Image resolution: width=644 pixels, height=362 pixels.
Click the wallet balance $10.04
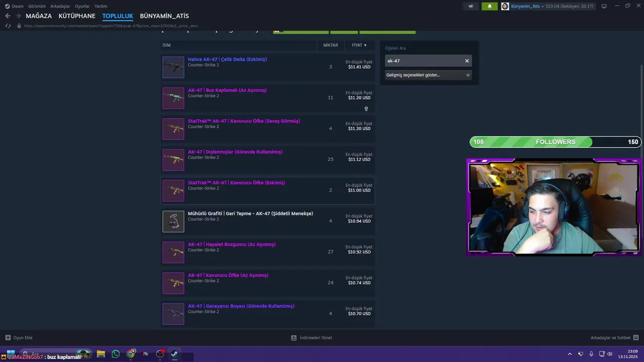pos(555,6)
